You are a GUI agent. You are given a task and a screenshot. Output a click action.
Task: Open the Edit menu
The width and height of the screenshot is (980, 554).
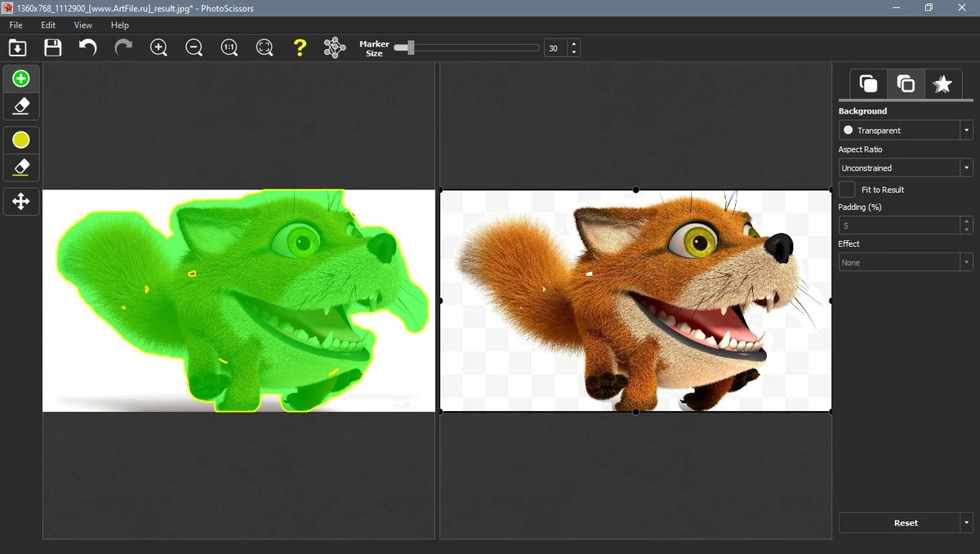pos(48,25)
